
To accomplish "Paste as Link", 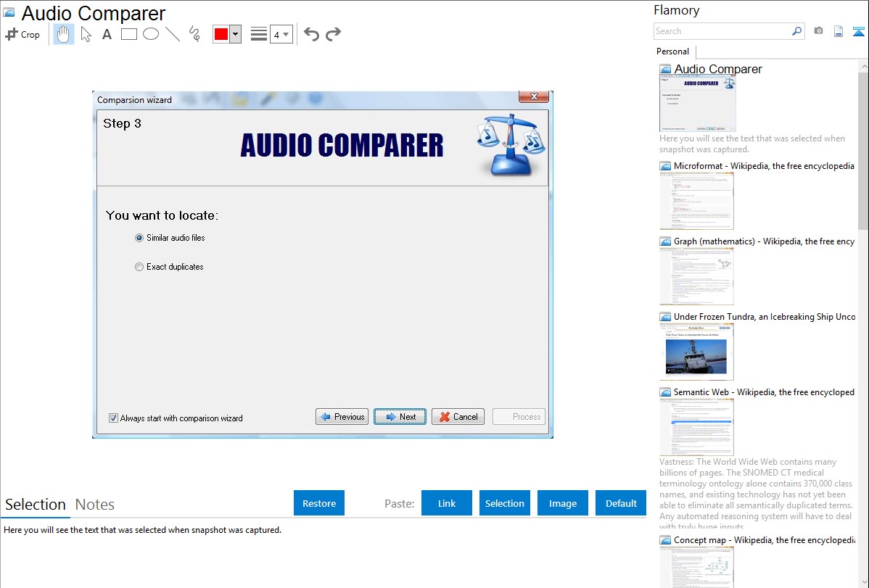I will [447, 503].
